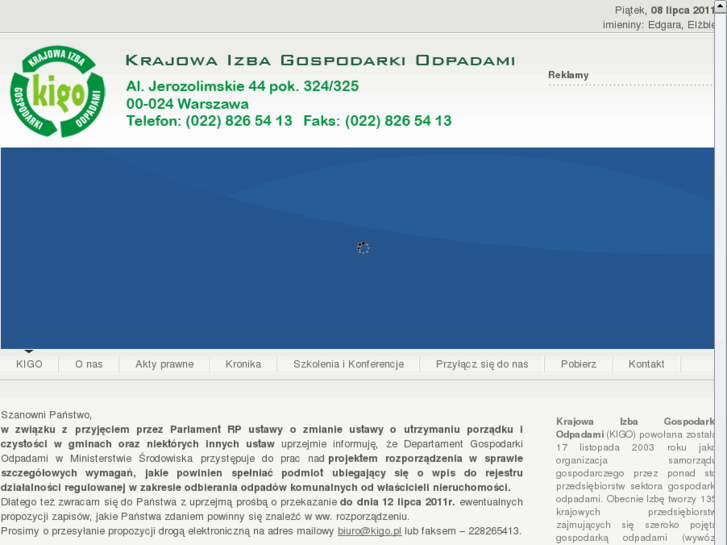Screen dimensions: 727x545
Task: Click the Szanowni Państwo greeting
Action: click(46, 415)
